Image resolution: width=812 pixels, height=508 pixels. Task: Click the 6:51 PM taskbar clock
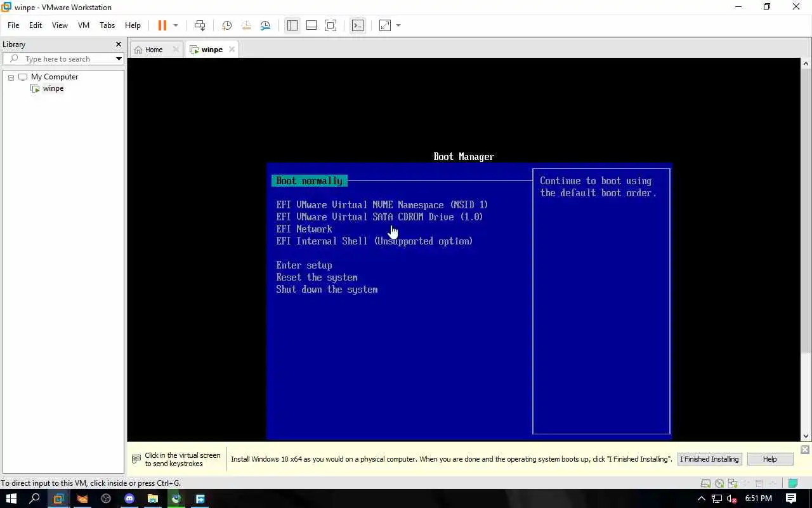[x=758, y=498]
